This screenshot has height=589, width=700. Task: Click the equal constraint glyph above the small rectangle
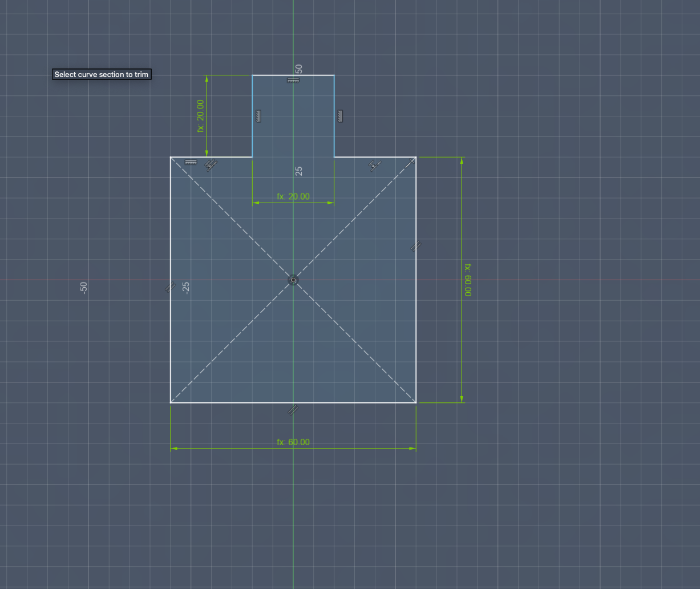[293, 80]
